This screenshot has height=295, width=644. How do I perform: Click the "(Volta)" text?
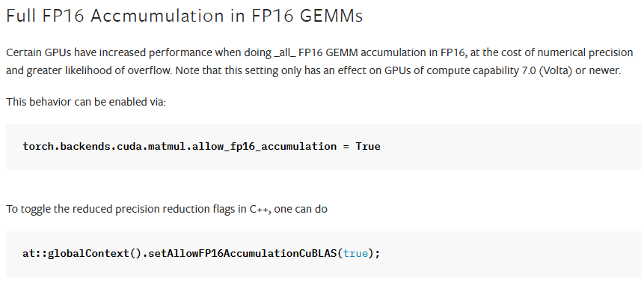(555, 70)
